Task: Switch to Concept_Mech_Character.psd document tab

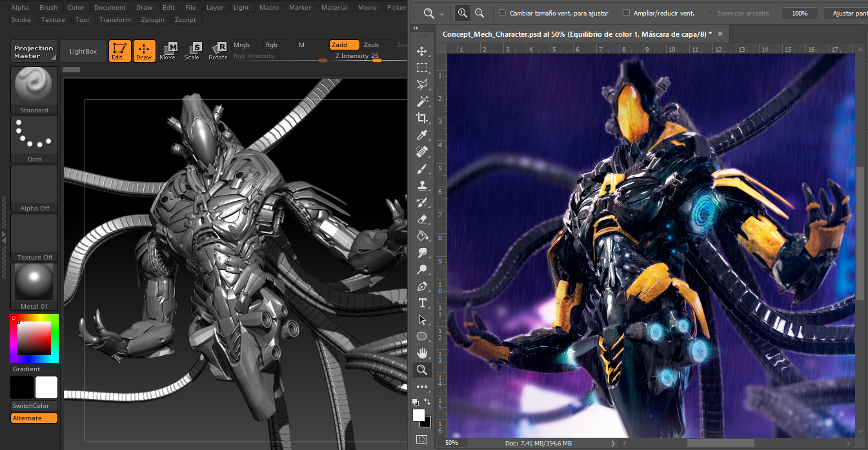Action: (577, 34)
